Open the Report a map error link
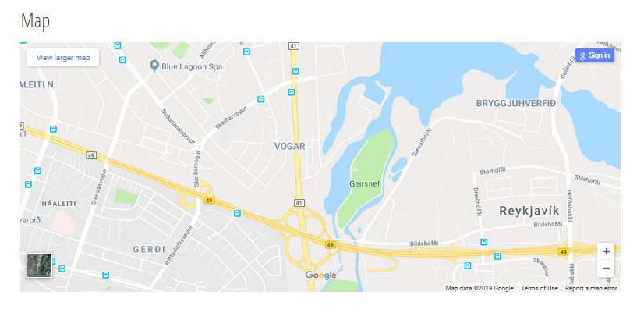Screen dimensions: 644x313 point(591,288)
